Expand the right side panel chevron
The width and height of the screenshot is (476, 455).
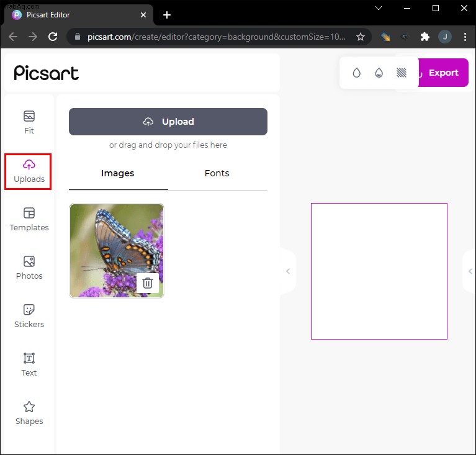[470, 271]
